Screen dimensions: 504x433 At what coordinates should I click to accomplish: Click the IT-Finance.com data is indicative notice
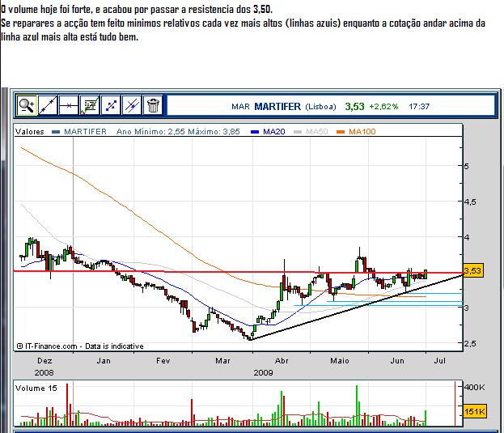tap(80, 346)
